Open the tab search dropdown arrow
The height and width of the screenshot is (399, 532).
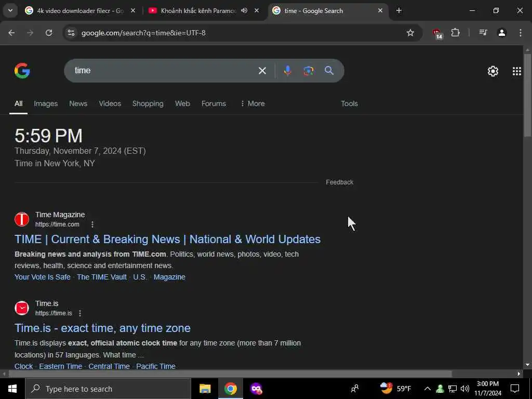10,10
